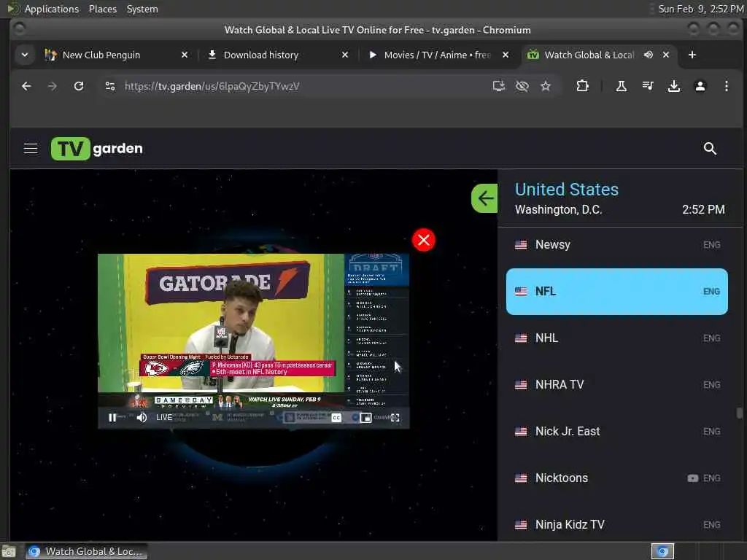Select the Nick Jr. East channel
Viewport: 747px width, 560px height.
(x=617, y=432)
